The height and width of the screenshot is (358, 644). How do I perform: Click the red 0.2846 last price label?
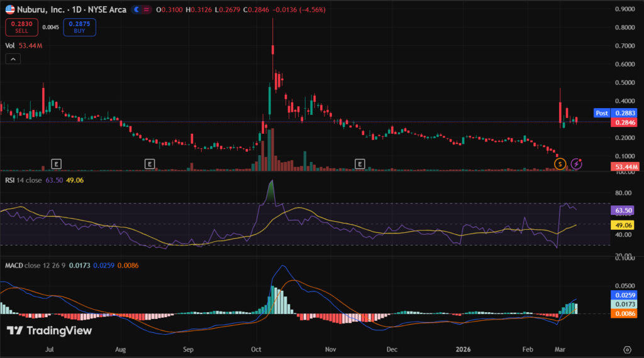625,122
